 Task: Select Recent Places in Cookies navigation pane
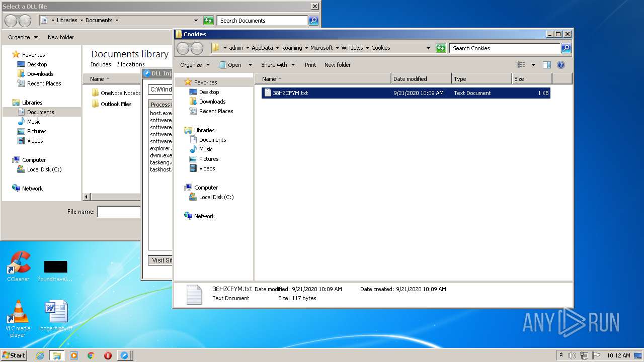click(x=216, y=111)
